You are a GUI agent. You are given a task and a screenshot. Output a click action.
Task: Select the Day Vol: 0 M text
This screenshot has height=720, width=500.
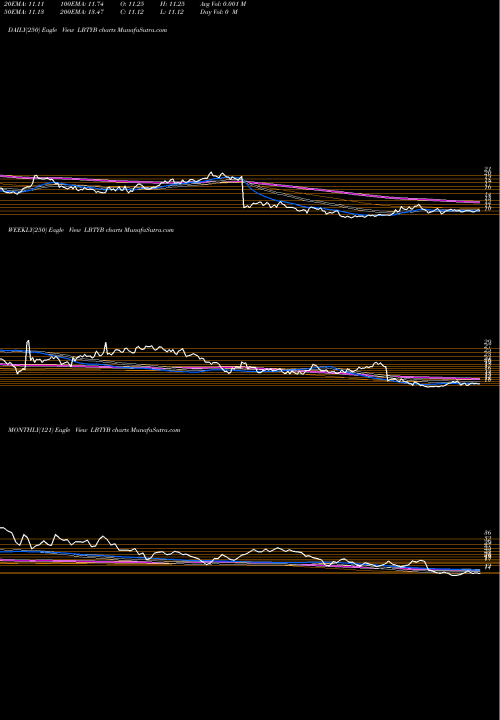(219, 12)
